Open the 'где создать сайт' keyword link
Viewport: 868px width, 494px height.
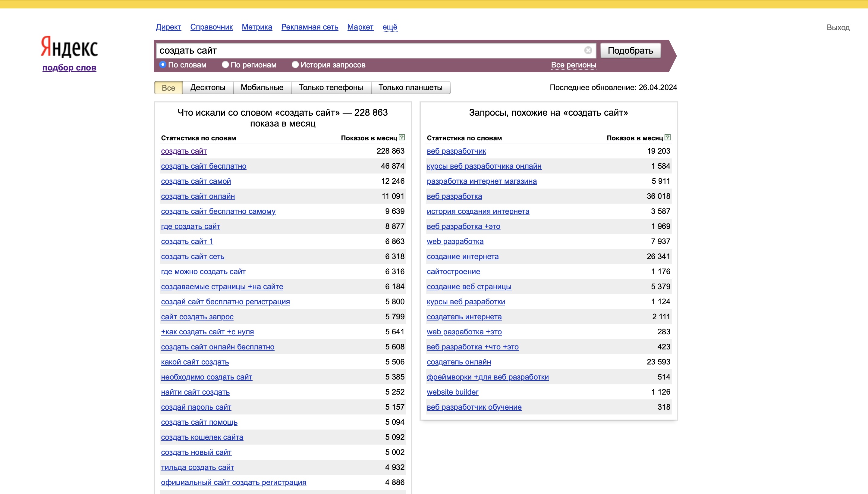click(190, 226)
